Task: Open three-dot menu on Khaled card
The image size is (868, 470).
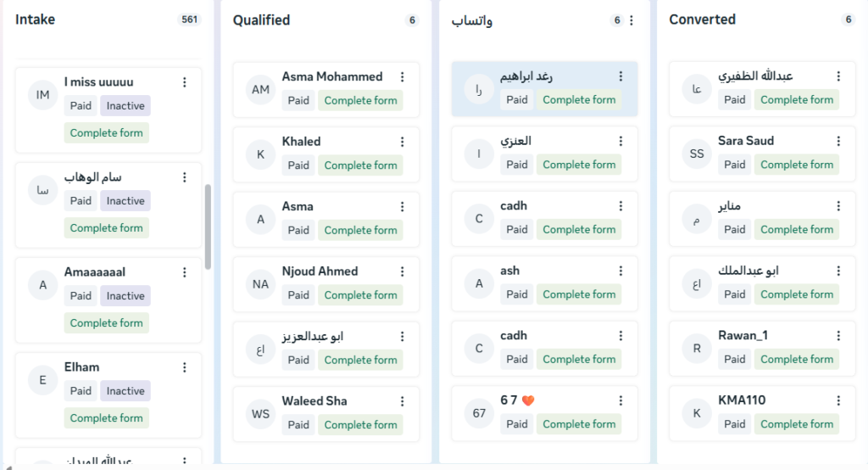Action: pos(403,142)
